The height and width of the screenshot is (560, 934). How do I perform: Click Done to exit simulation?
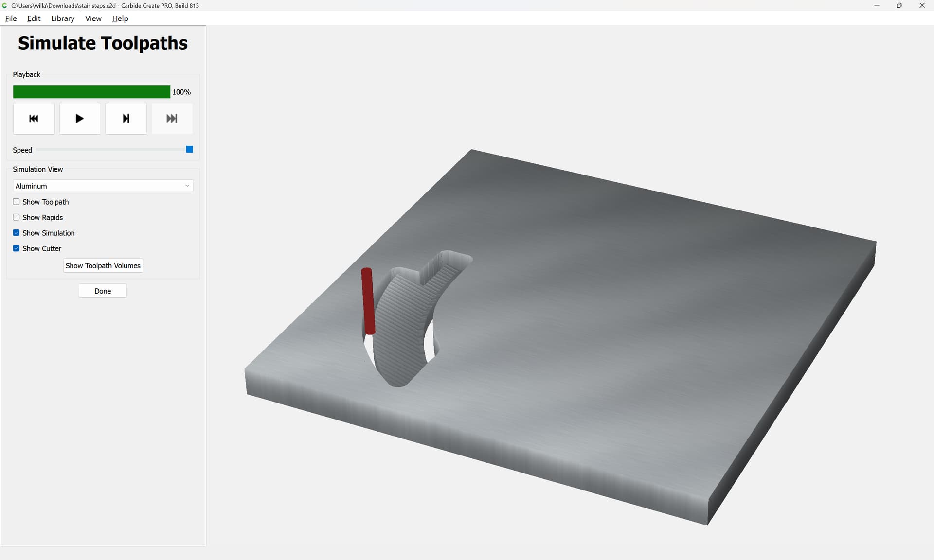103,291
